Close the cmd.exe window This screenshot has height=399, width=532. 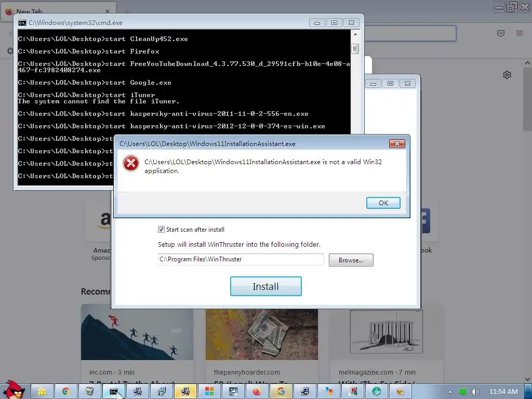(x=352, y=23)
